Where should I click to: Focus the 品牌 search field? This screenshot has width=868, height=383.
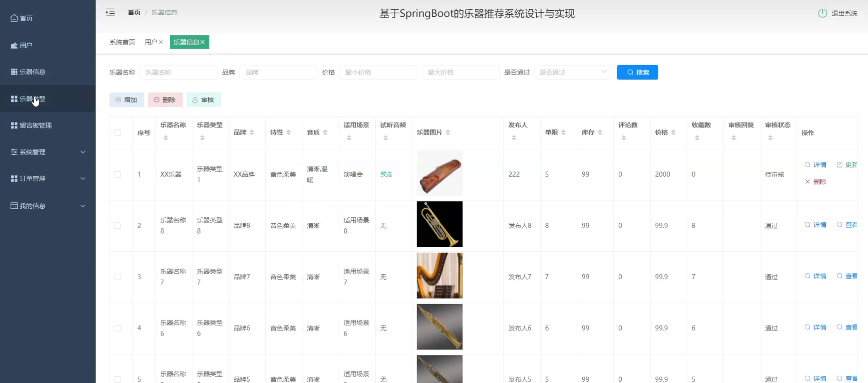[278, 72]
